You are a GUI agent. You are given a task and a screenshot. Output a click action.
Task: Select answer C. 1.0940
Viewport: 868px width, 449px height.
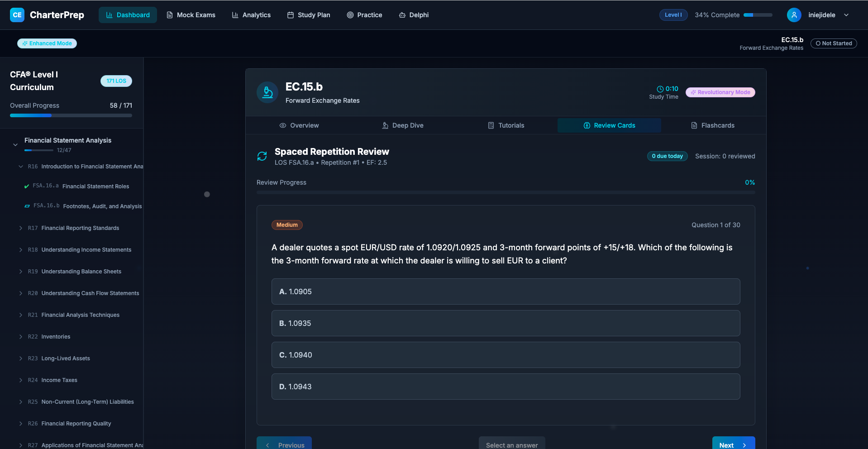coord(506,355)
